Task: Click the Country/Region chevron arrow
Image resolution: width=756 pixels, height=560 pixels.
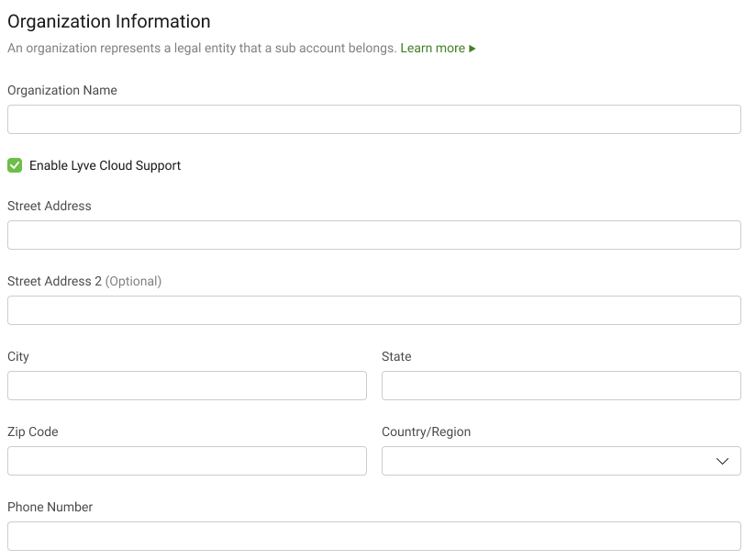Action: click(722, 461)
